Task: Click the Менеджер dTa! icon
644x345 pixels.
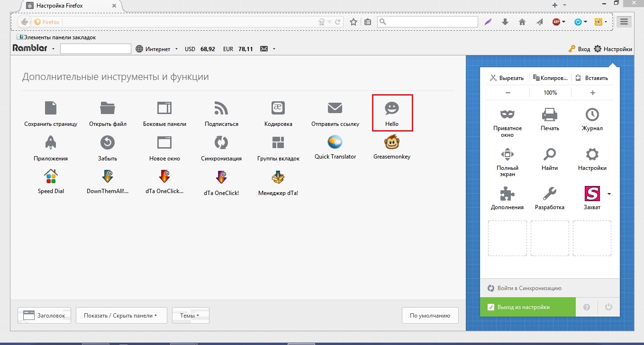Action: pyautogui.click(x=278, y=177)
